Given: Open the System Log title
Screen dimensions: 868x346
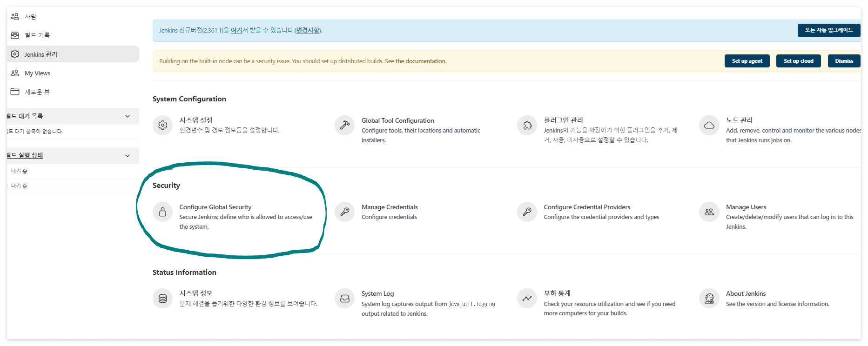Looking at the screenshot, I should click(x=377, y=293).
